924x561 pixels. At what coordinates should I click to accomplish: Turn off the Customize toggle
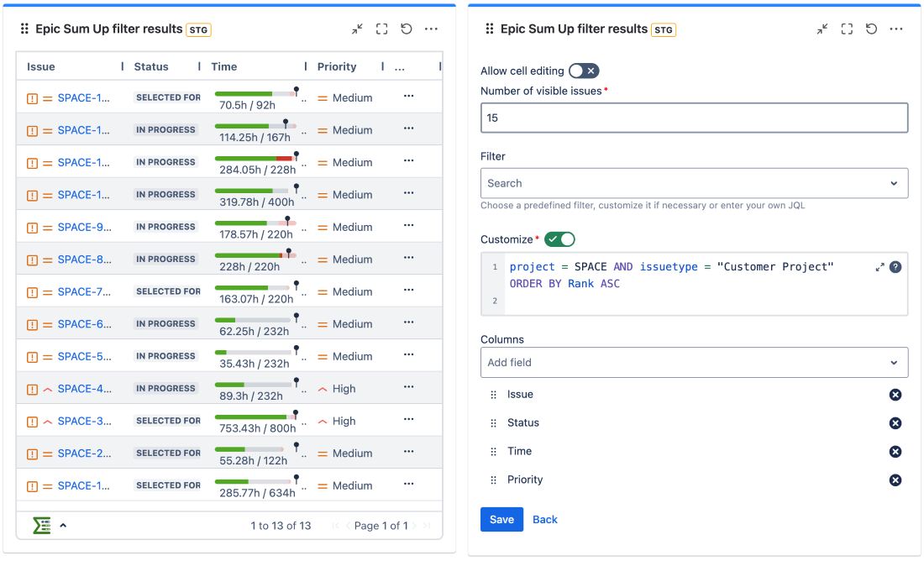559,239
